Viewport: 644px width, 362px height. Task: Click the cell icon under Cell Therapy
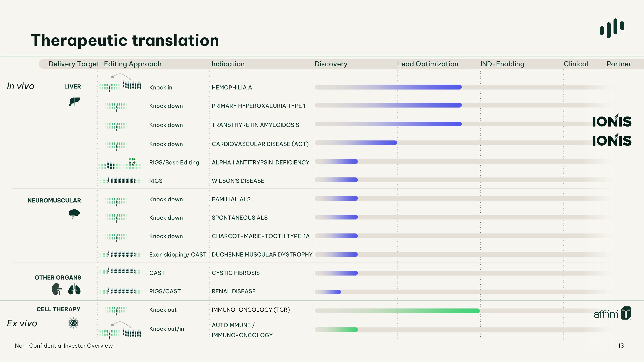pyautogui.click(x=73, y=323)
